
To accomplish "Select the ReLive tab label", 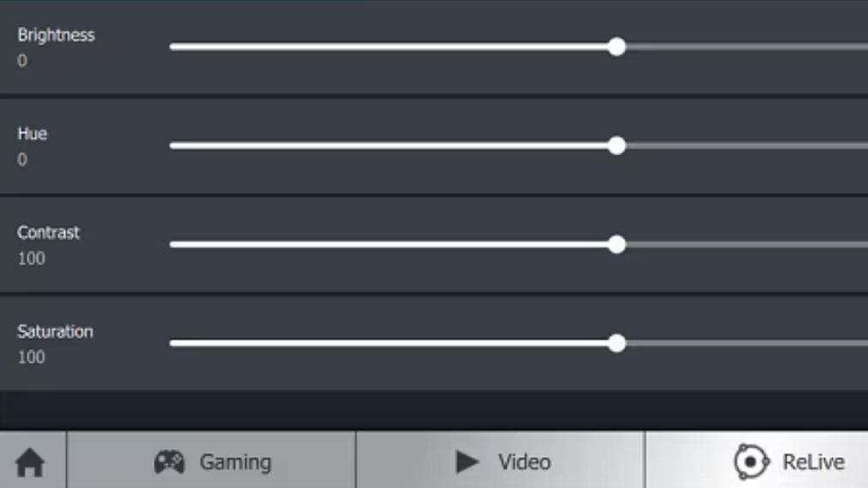I will (x=813, y=462).
